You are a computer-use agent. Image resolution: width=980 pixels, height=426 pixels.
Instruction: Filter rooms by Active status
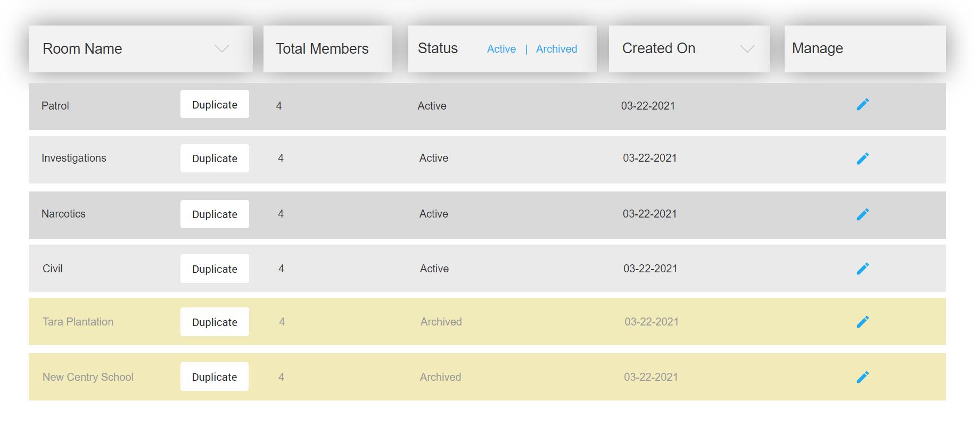pyautogui.click(x=501, y=49)
